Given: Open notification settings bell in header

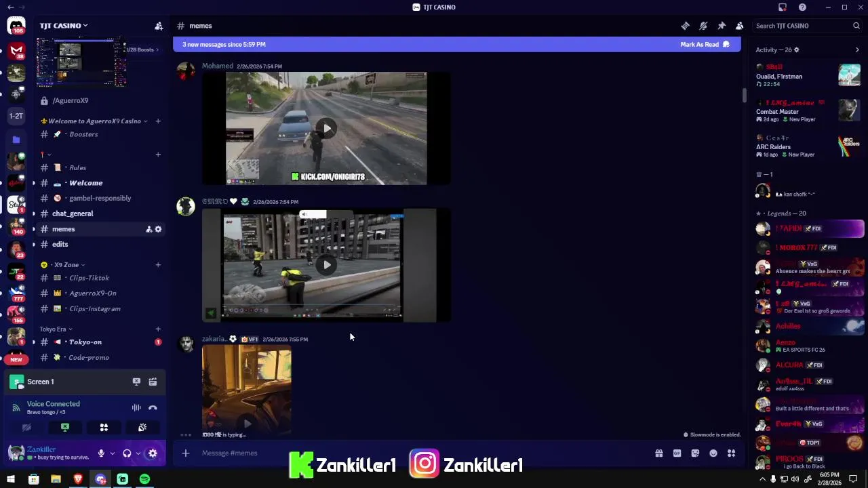Looking at the screenshot, I should point(703,26).
